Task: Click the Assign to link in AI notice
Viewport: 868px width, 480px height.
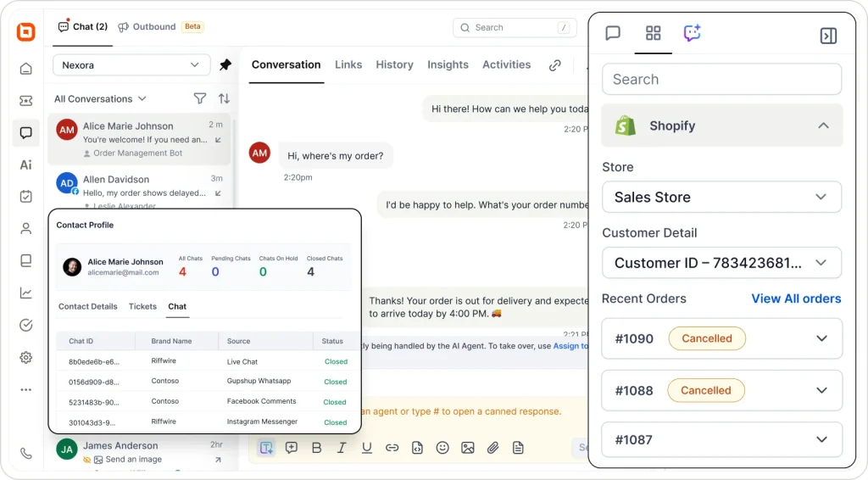Action: tap(570, 346)
